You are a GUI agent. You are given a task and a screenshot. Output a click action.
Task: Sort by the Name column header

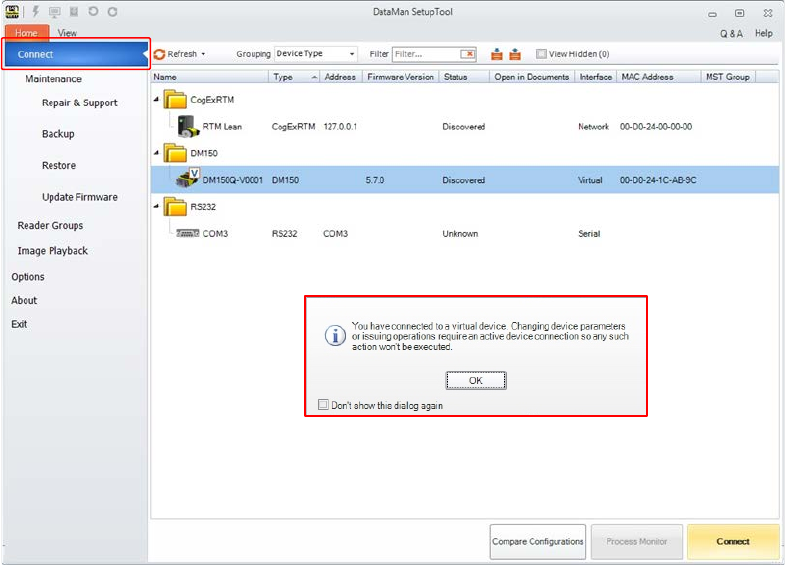[x=210, y=77]
